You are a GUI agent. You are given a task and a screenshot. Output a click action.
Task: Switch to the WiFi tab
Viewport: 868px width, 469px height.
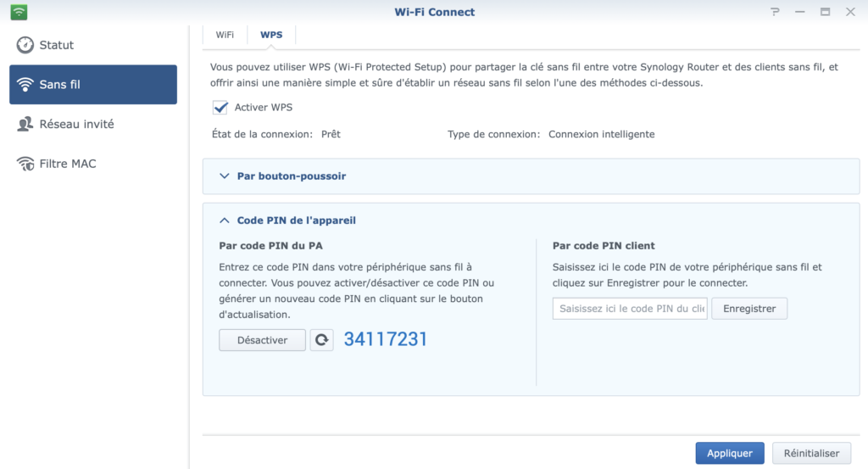click(225, 34)
